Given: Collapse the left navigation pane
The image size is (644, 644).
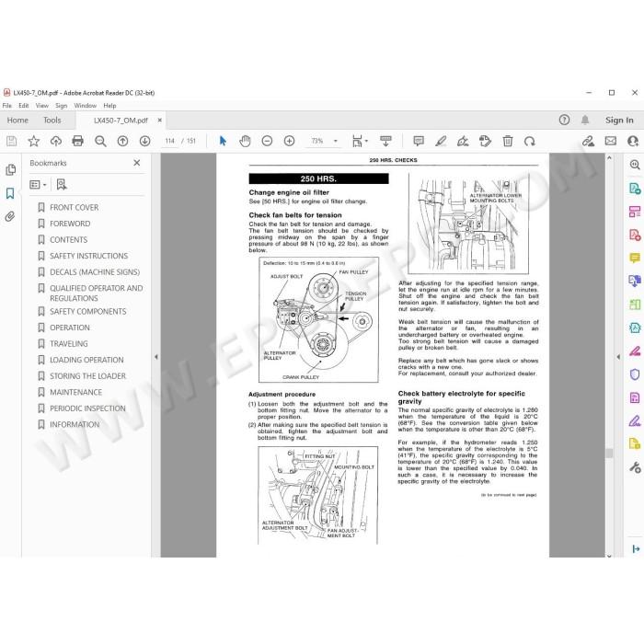Looking at the screenshot, I should 156,357.
